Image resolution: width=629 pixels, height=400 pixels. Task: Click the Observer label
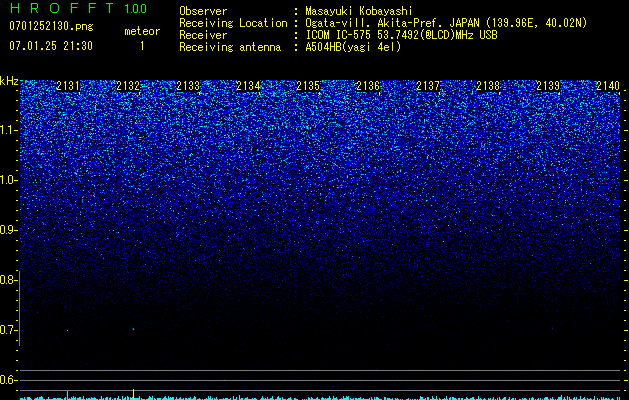(203, 11)
